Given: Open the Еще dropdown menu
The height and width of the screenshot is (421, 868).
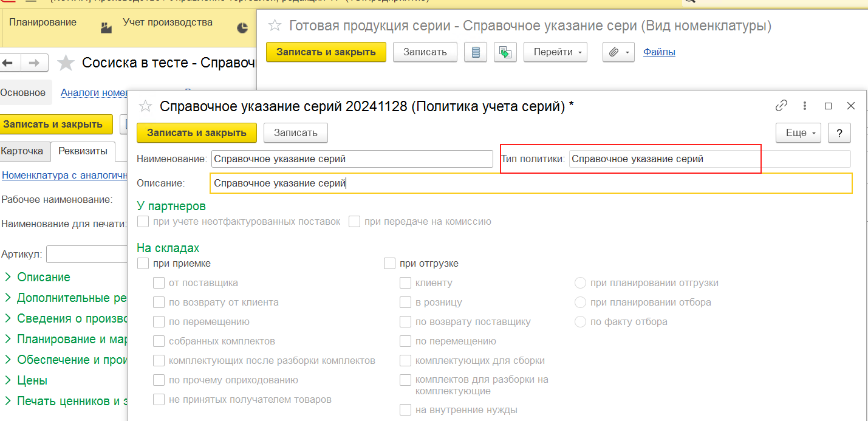Looking at the screenshot, I should 798,133.
